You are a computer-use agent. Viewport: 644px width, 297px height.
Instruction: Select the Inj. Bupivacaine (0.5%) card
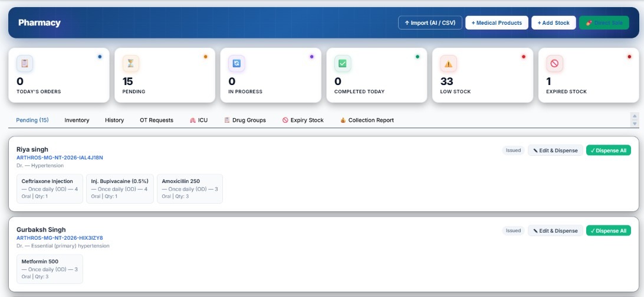point(120,189)
